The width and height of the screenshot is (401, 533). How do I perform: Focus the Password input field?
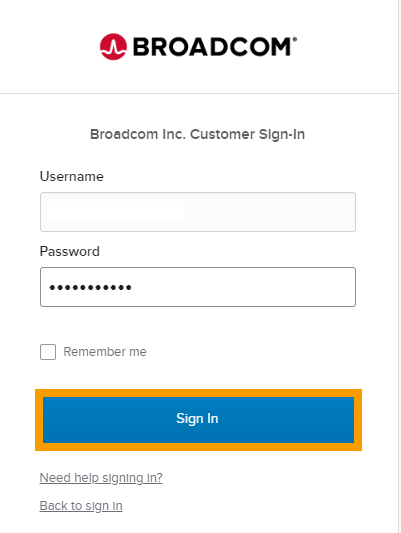198,287
